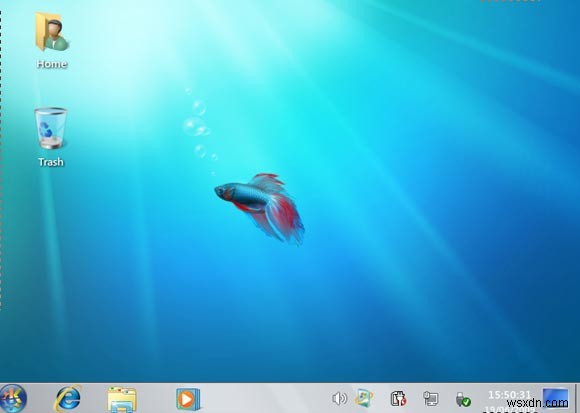The image size is (580, 413).
Task: Click the volume speaker tray icon
Action: tap(339, 398)
